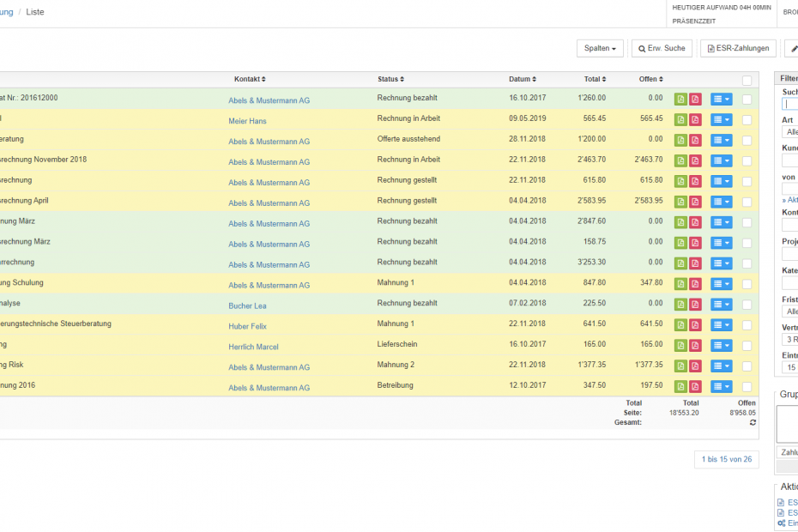Open contact link Meier Hans
The height and width of the screenshot is (532, 798).
tap(247, 121)
